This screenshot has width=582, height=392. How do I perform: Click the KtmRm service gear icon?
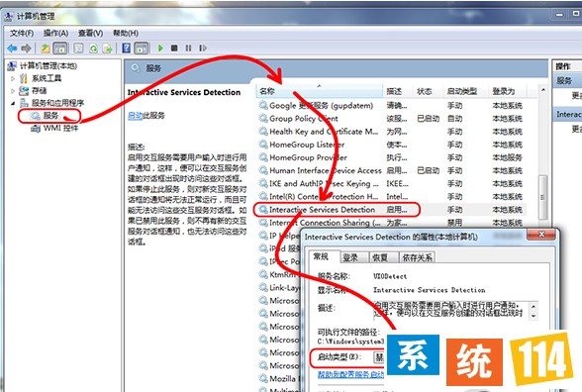point(263,274)
